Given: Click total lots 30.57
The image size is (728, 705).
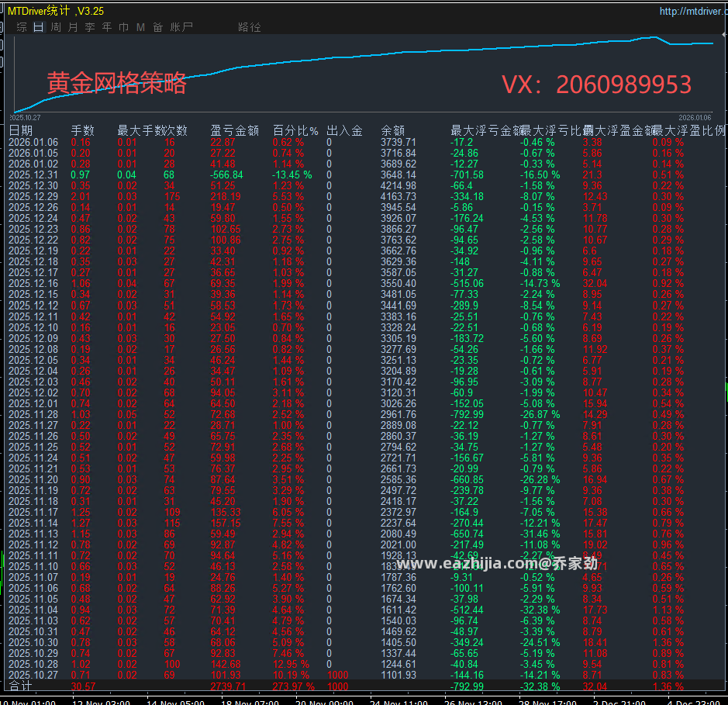Looking at the screenshot, I should pyautogui.click(x=83, y=686).
